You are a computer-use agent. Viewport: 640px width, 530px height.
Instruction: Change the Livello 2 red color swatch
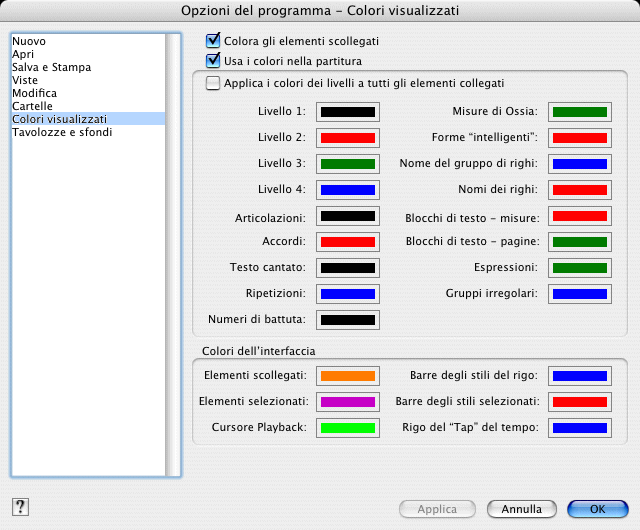[347, 138]
